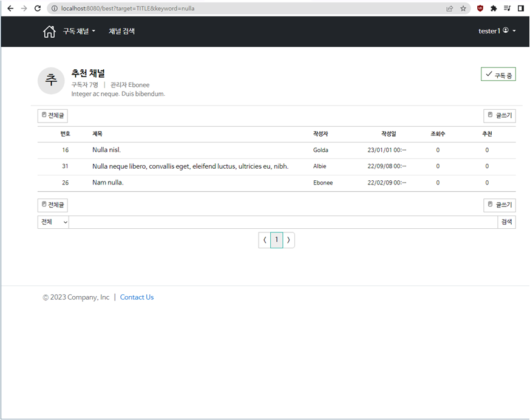Click the bottom 전체글 icon button
The width and height of the screenshot is (530, 420).
52,205
